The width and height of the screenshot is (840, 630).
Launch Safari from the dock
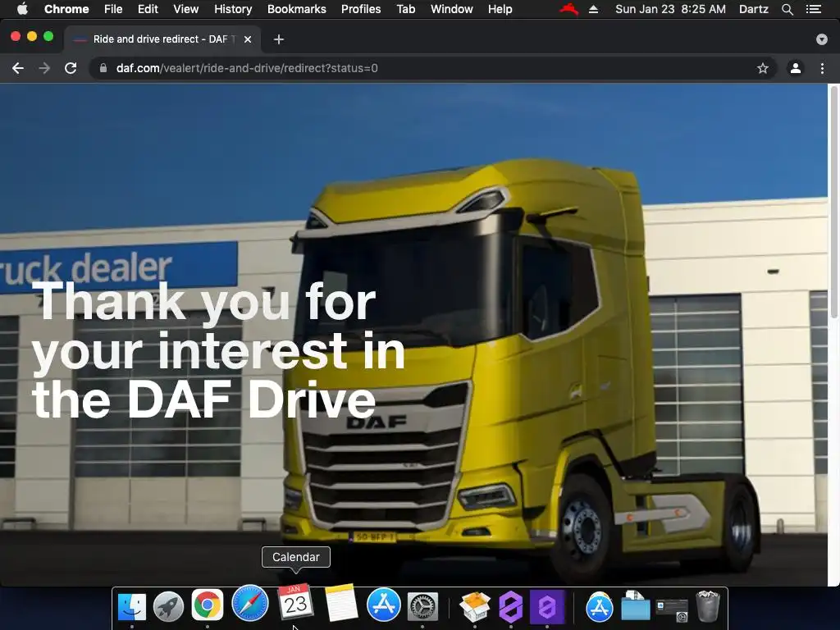coord(249,605)
